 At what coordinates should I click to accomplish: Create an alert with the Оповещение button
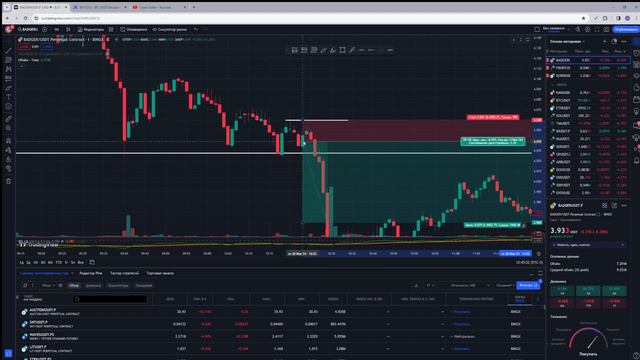(133, 29)
